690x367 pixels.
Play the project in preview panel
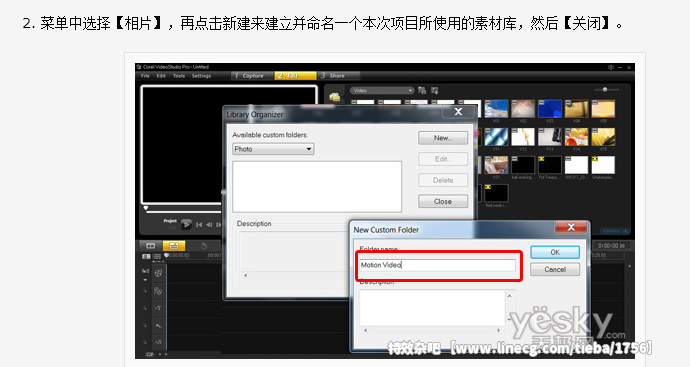coord(187,224)
